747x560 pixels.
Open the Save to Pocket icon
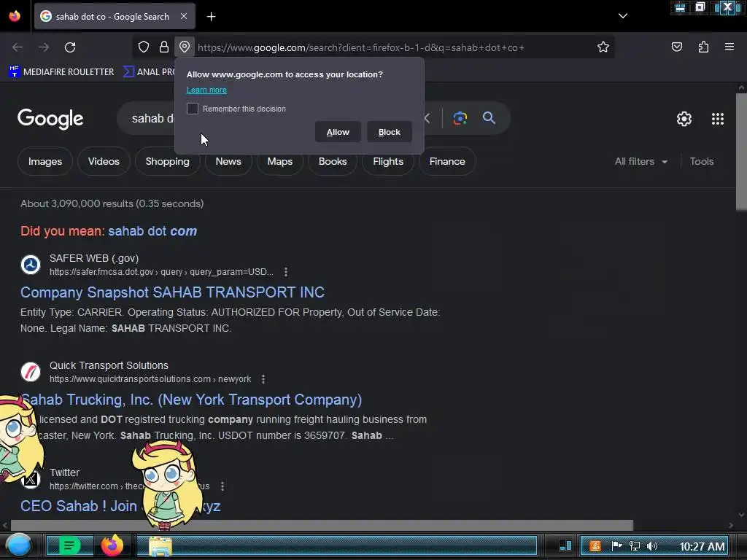676,47
